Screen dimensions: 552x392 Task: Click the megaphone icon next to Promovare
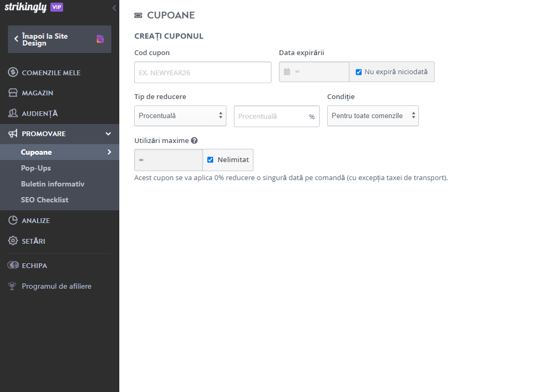click(13, 133)
